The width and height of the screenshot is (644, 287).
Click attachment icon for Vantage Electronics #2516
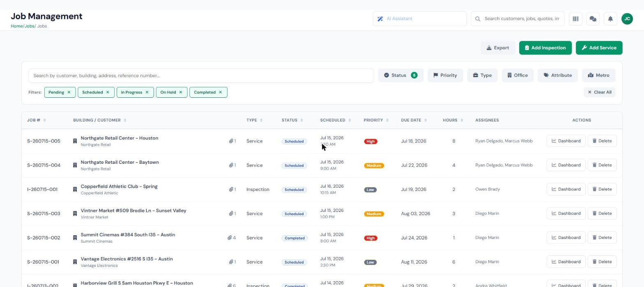231,262
